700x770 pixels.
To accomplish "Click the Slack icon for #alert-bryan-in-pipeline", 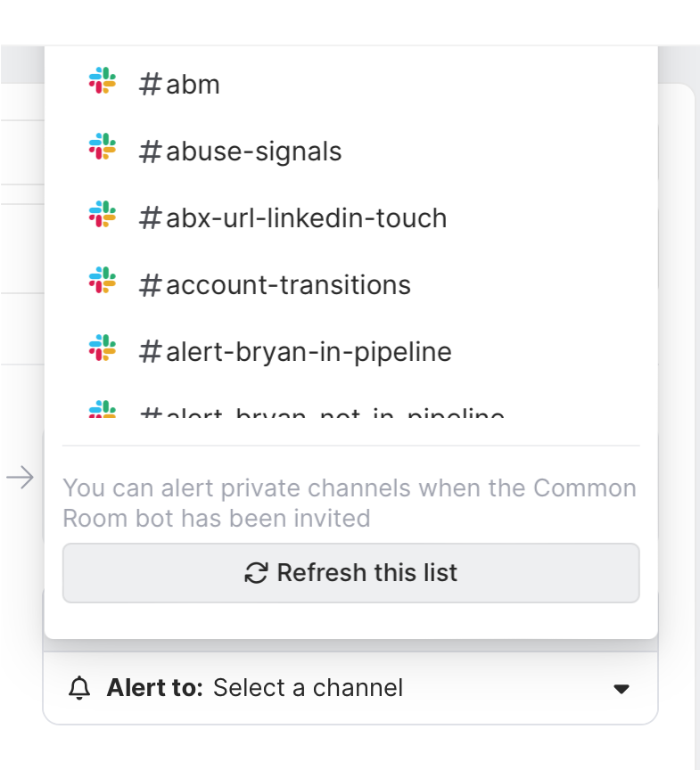I will point(103,349).
